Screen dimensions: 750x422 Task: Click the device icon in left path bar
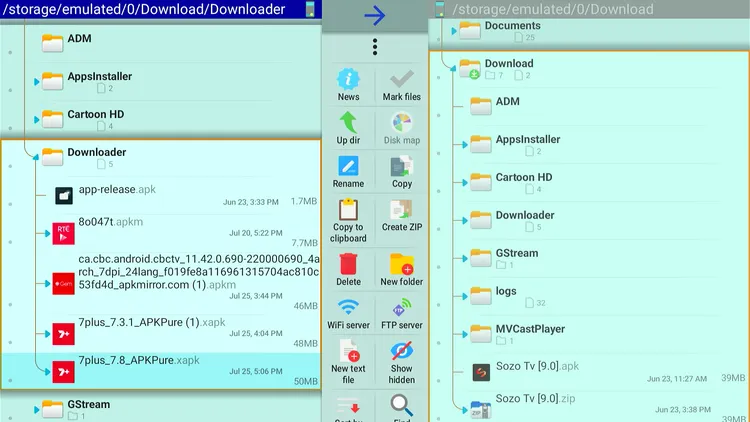coord(310,9)
